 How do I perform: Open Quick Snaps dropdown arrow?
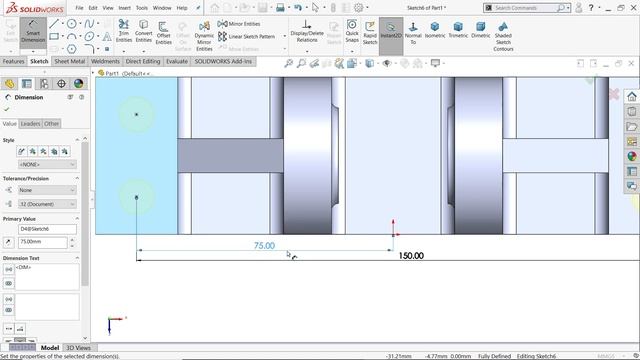(x=352, y=51)
